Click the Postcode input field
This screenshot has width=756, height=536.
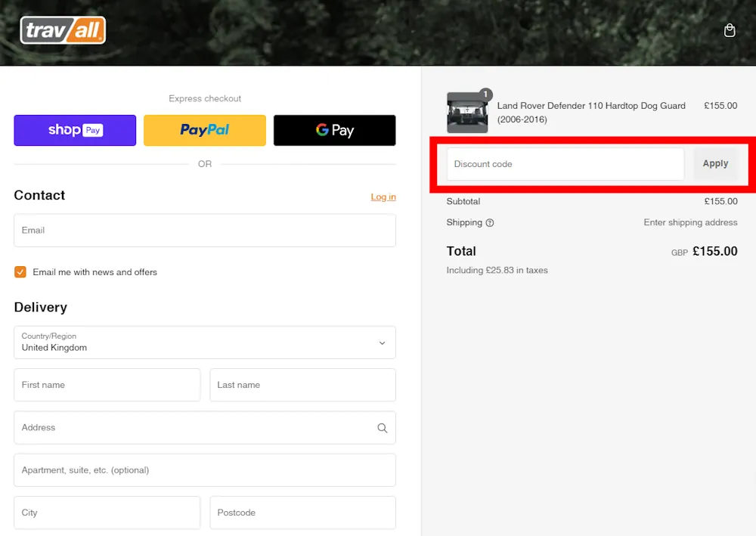click(x=303, y=513)
